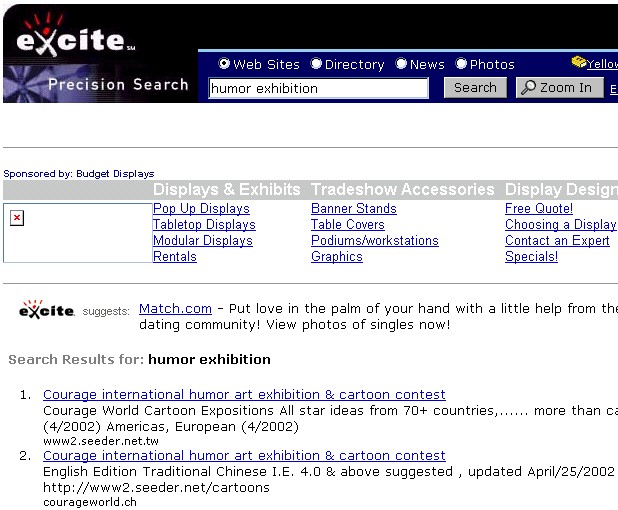
Task: Click the Yellow Pages icon
Action: (x=579, y=62)
